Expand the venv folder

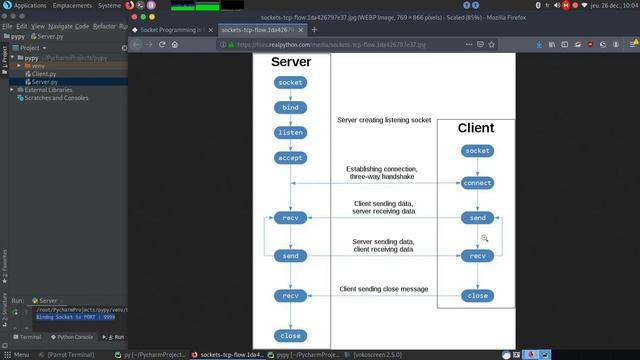[19, 66]
